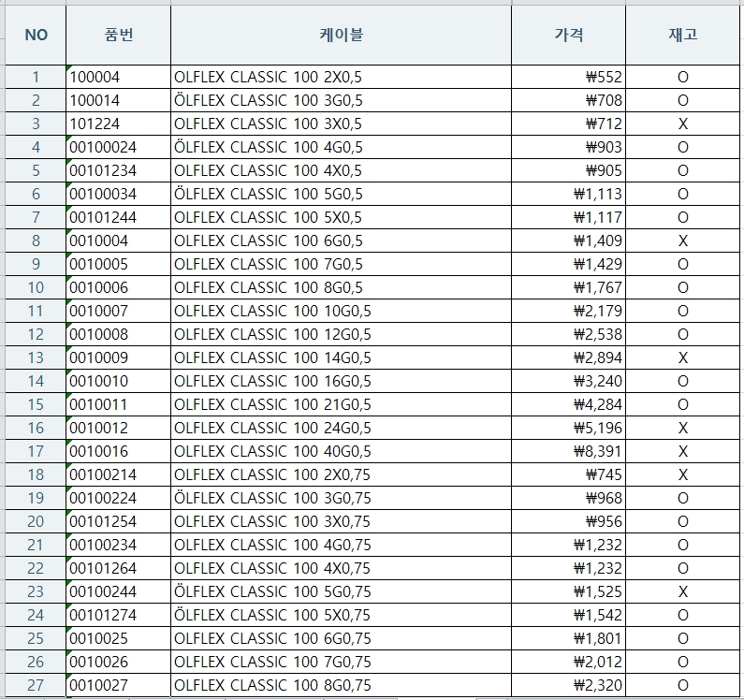Select cable cell ending in 3X0,75
This screenshot has width=744, height=700.
click(341, 521)
